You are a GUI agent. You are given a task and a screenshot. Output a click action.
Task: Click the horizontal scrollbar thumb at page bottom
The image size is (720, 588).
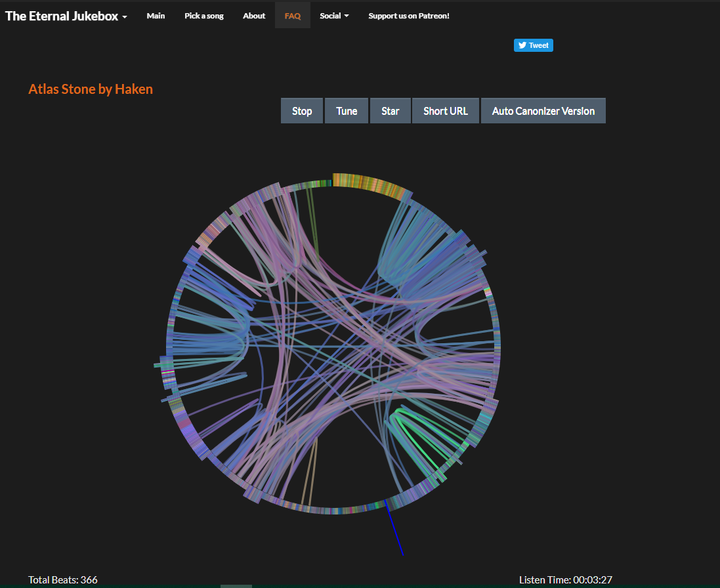coord(236,585)
